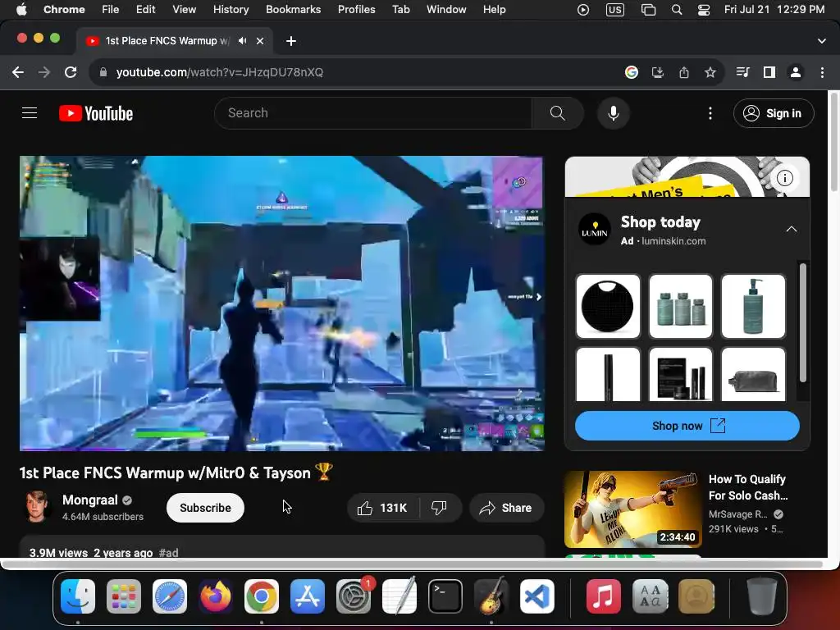Go back in Chrome
Screen dimensions: 840x630
[18, 72]
